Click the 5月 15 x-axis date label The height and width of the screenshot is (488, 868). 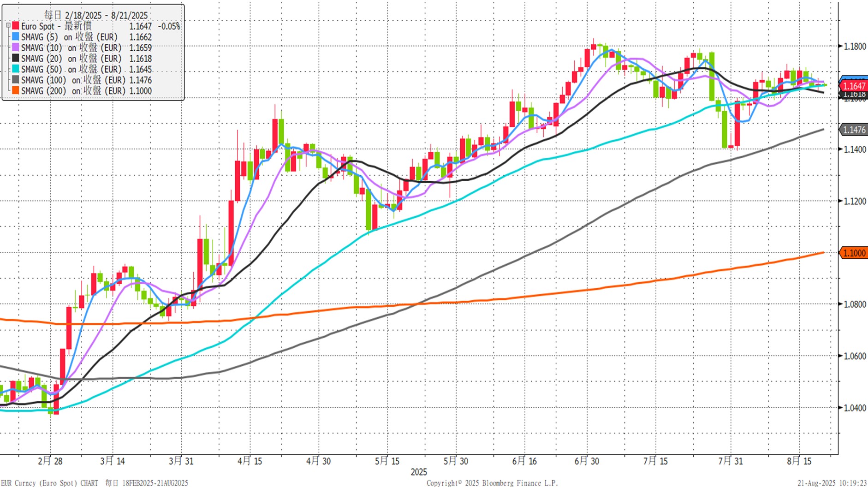[387, 461]
